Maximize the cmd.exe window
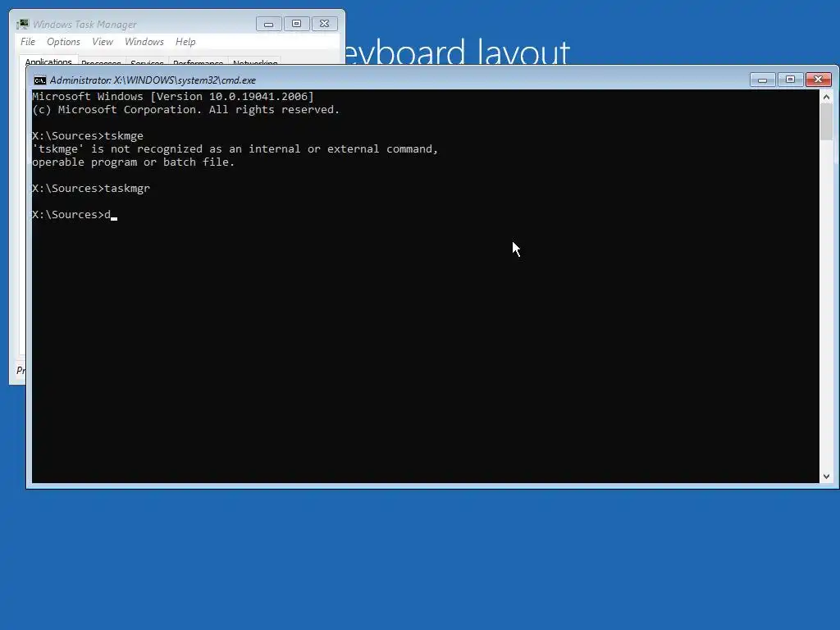 pos(790,80)
